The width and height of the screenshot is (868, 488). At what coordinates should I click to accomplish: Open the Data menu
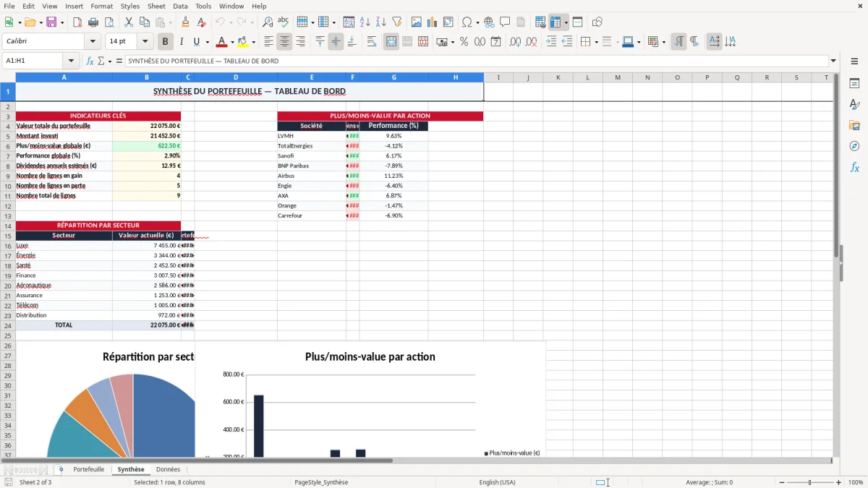pos(180,6)
